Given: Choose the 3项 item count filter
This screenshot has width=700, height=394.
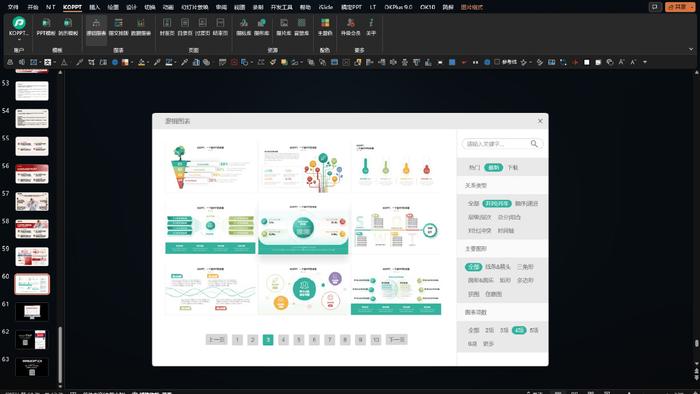Looking at the screenshot, I should click(x=504, y=330).
